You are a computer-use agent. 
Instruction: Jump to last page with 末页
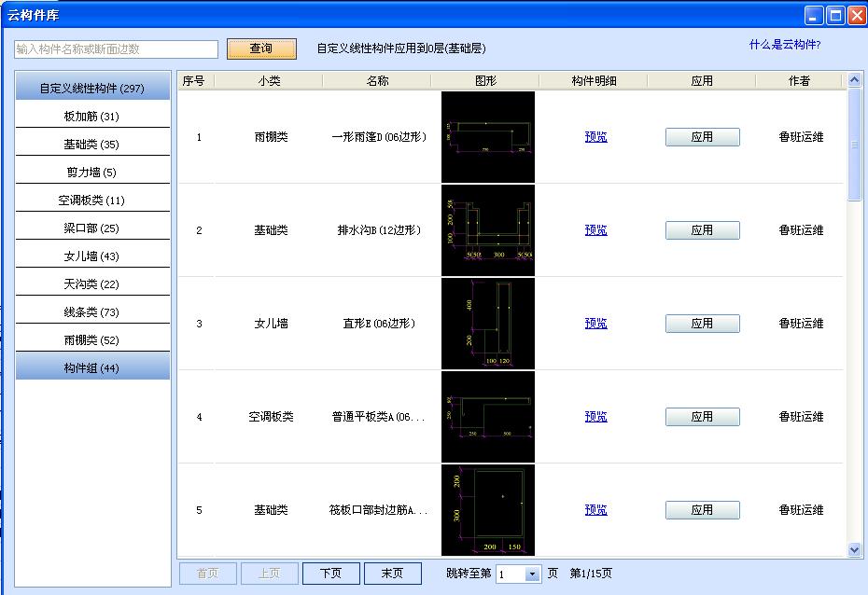[393, 574]
